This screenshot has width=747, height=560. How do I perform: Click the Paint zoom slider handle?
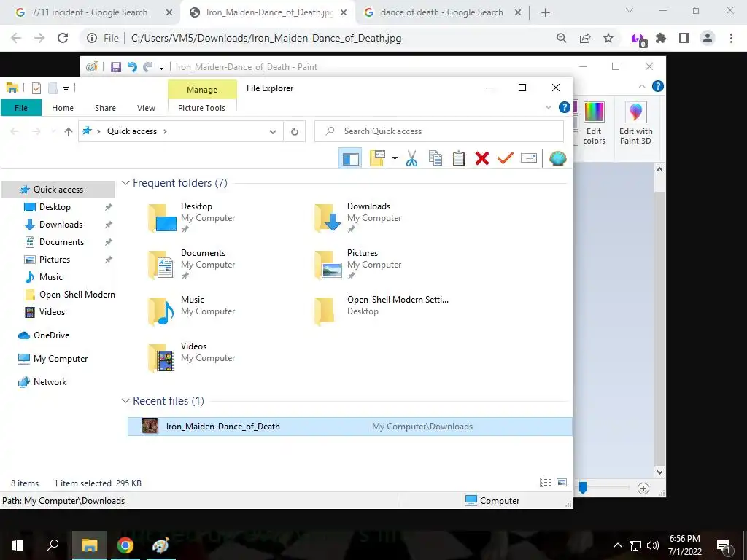[583, 488]
